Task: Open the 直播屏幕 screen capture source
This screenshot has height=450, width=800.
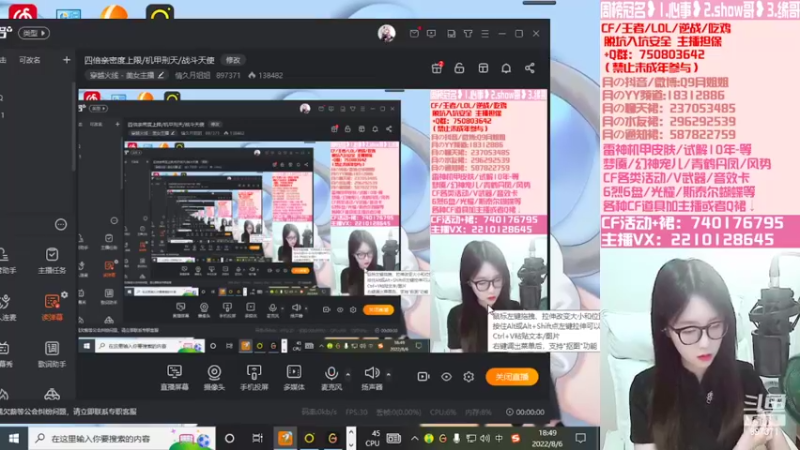Action: 174,378
